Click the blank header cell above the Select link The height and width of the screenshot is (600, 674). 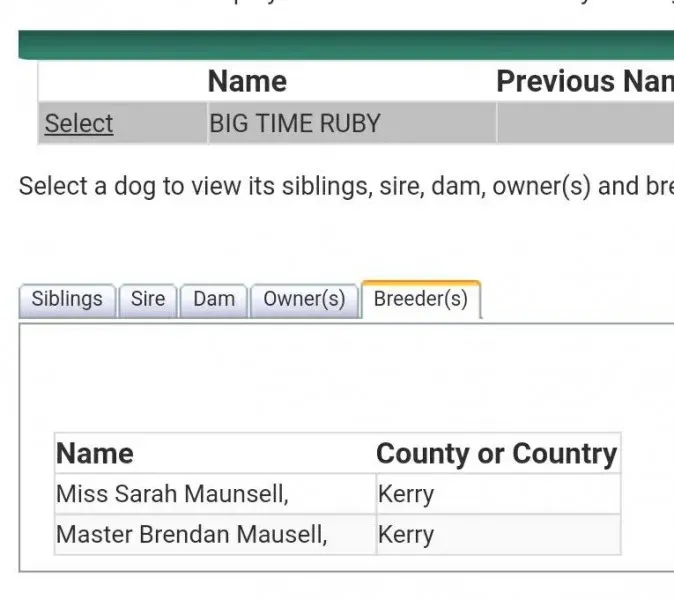tap(122, 82)
